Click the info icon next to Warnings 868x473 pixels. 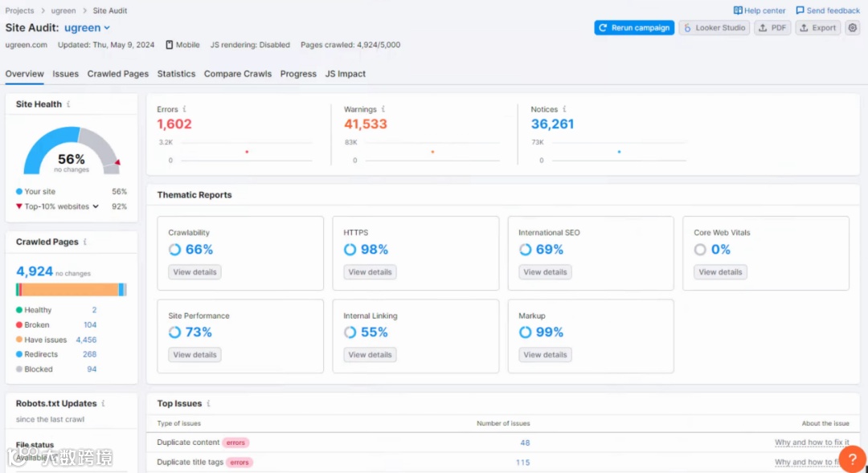[383, 109]
